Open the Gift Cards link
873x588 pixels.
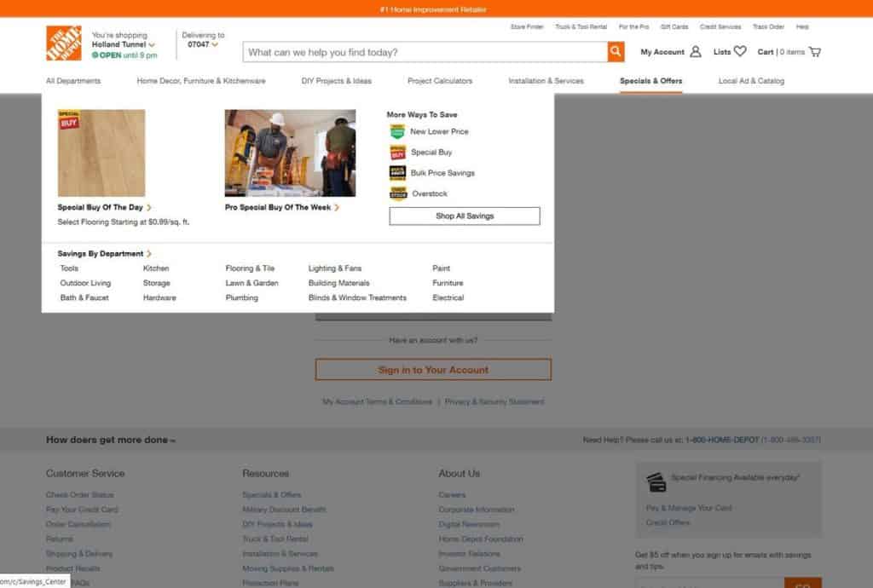674,26
